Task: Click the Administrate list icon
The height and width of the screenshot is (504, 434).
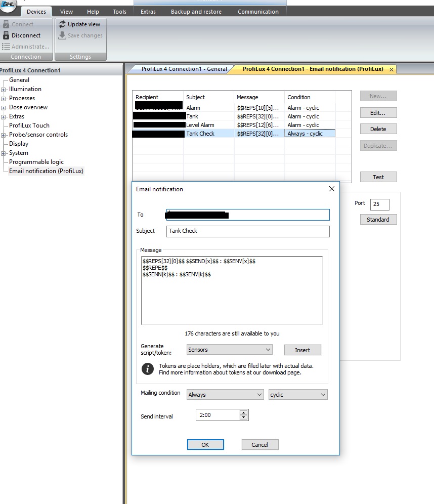Action: pyautogui.click(x=6, y=47)
